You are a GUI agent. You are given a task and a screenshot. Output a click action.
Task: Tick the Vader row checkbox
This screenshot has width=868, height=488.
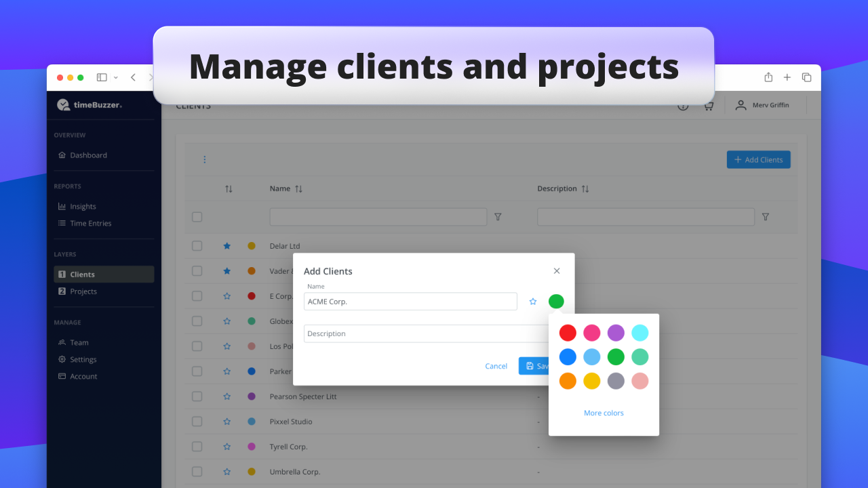pos(197,271)
